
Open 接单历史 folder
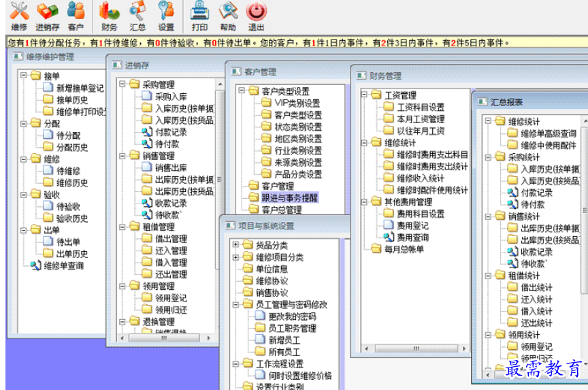[65, 100]
